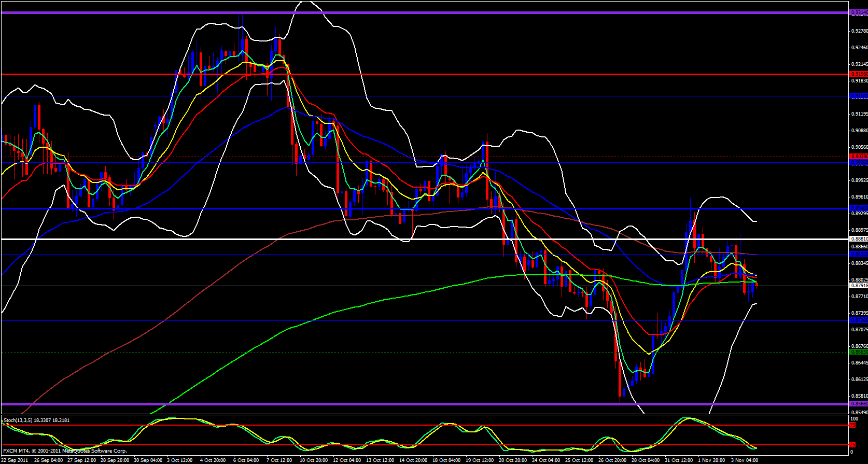The image size is (868, 464).
Task: Select the white 0.88810 price level tag
Action: pos(858,239)
